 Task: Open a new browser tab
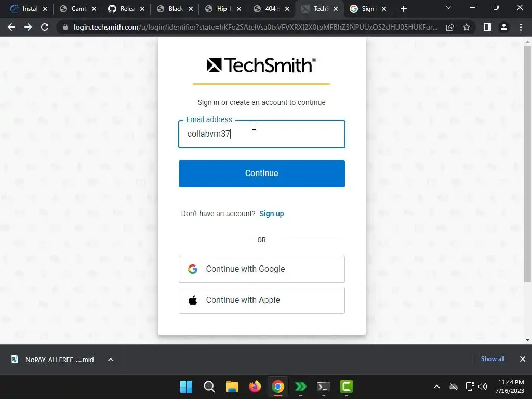(403, 9)
